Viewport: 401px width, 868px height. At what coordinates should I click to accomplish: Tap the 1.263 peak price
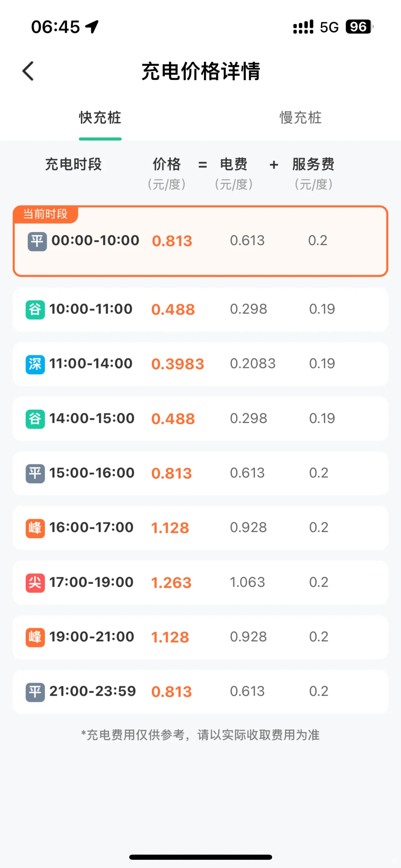[x=171, y=583]
